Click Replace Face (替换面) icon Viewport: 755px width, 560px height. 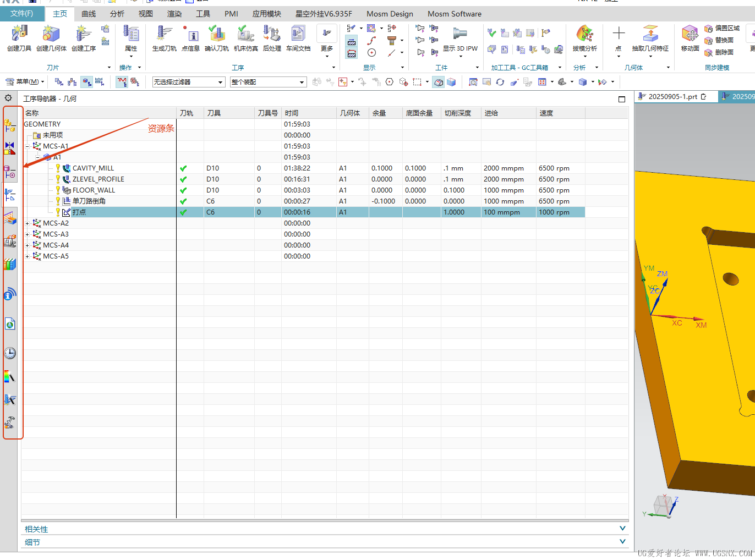tap(719, 40)
